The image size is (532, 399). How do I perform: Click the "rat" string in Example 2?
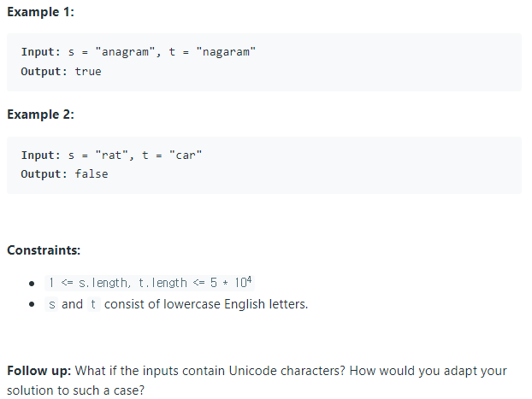[x=111, y=155]
